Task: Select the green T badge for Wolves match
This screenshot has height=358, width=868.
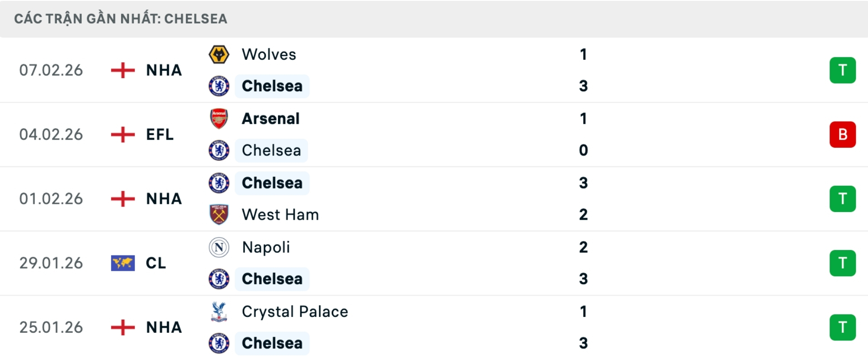Action: 843,70
